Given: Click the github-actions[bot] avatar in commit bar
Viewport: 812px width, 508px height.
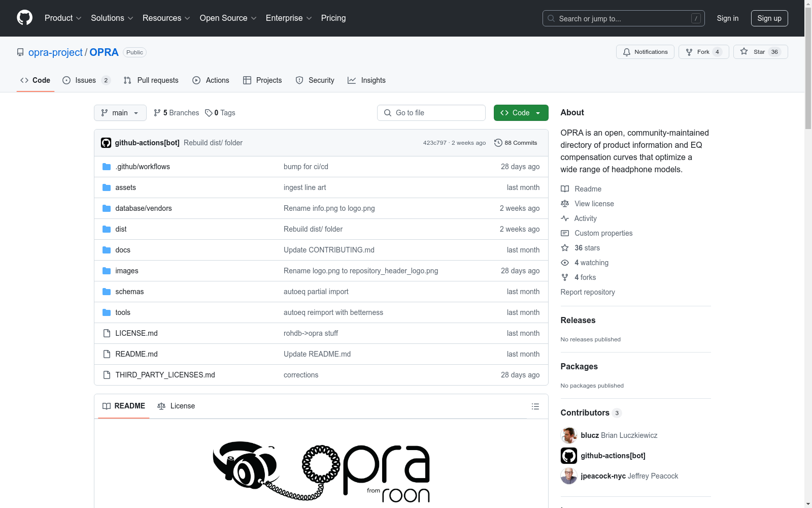Looking at the screenshot, I should click(106, 143).
